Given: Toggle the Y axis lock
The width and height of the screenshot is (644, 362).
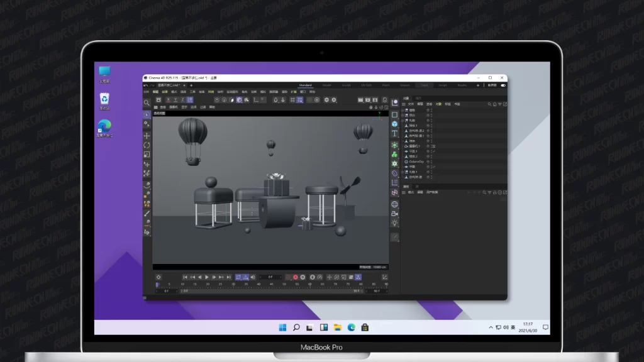Looking at the screenshot, I should [x=174, y=99].
